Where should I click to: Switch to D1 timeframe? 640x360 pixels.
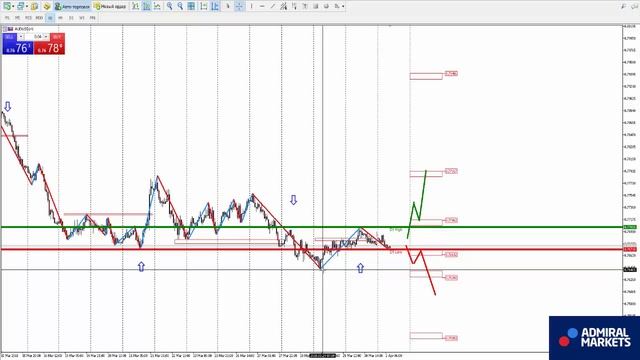click(71, 18)
